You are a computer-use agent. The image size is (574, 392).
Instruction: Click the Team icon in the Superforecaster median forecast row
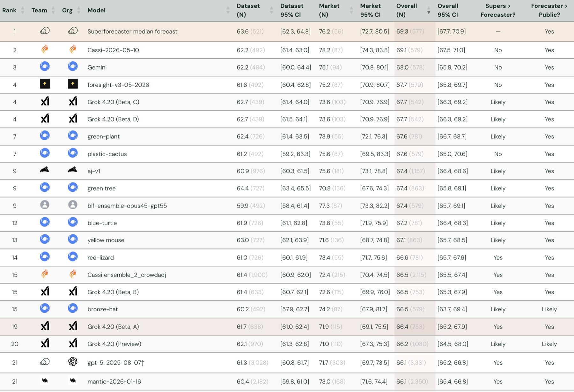[x=45, y=31]
